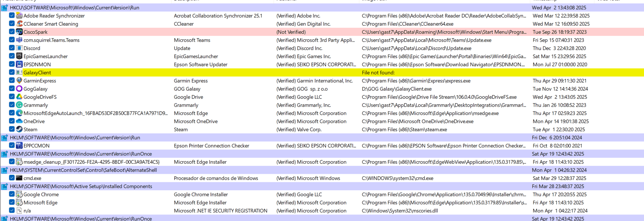Toggle the cmd.exe entry checkbox

click(x=12, y=178)
